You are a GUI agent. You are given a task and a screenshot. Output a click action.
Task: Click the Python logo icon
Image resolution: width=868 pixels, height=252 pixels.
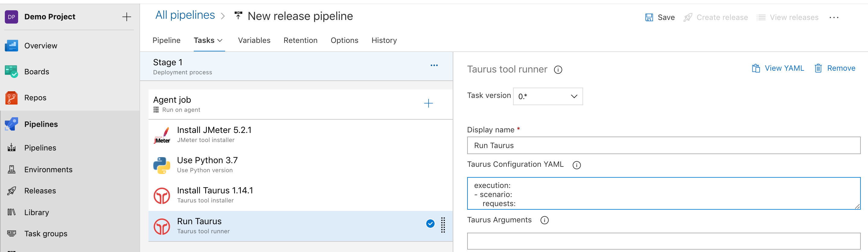[x=162, y=165]
